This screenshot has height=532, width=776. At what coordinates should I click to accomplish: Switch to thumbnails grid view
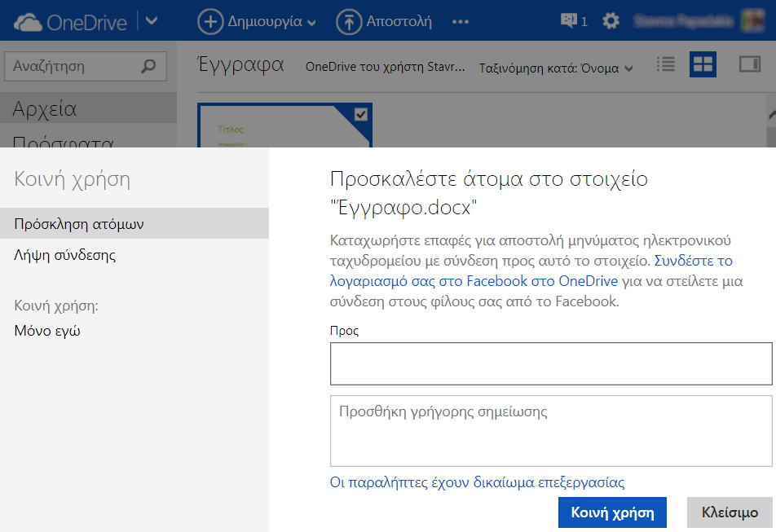click(x=703, y=64)
